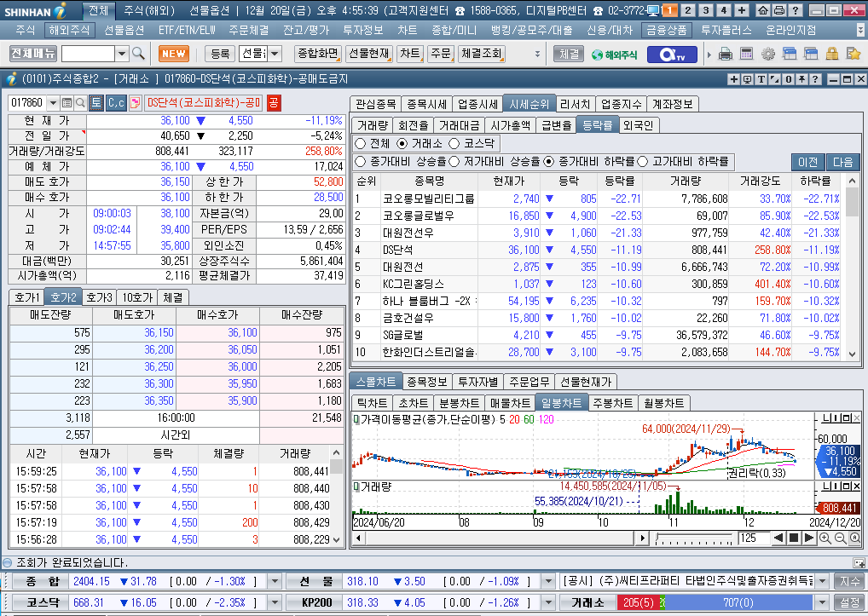Select the 코스닥 radio button
The width and height of the screenshot is (868, 616).
454,144
